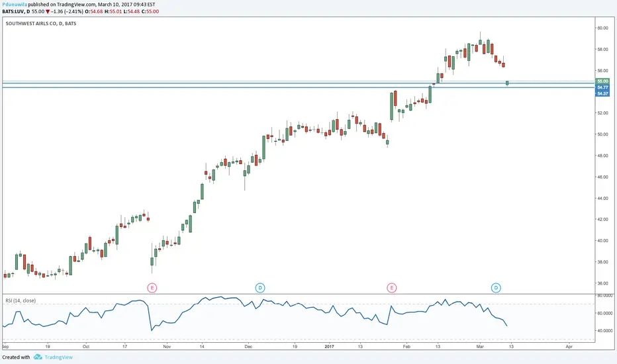Click the RSI (14, close) indicator label
Screen dimensions: 617x364
21,300
